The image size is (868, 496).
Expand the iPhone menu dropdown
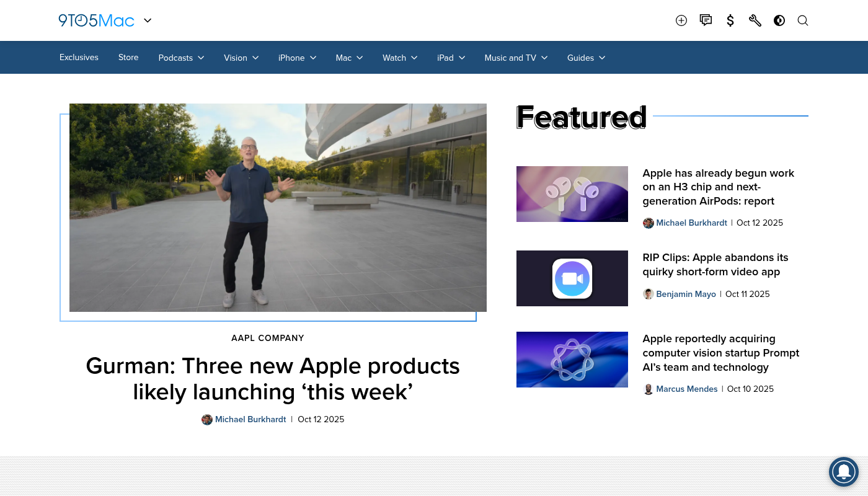pyautogui.click(x=297, y=58)
